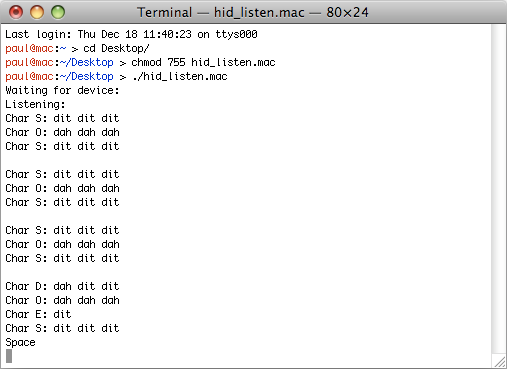Click the "Char E: dit" line
The width and height of the screenshot is (507, 369).
coord(38,314)
